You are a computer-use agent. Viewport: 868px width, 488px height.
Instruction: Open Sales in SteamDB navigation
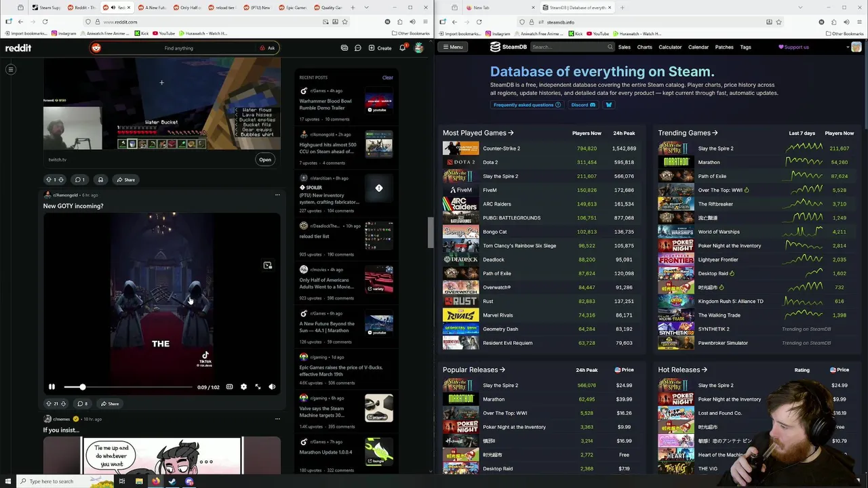pos(625,47)
